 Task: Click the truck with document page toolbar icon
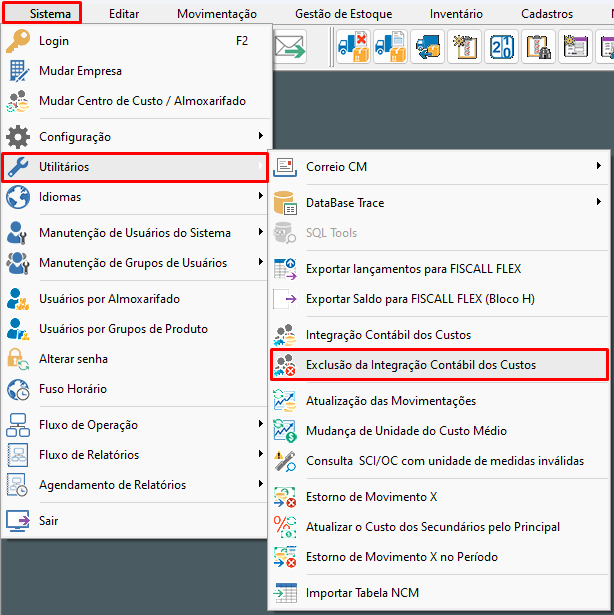click(x=390, y=47)
